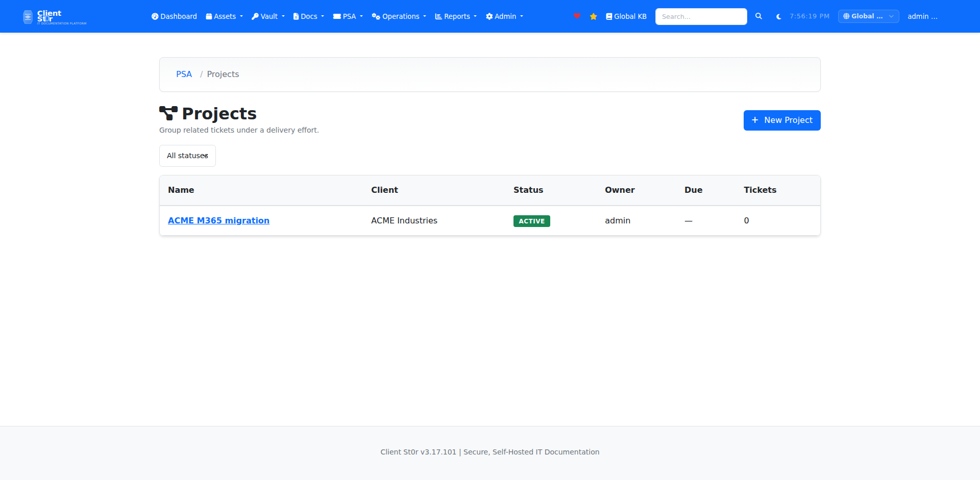The image size is (980, 480).
Task: Go to PSA breadcrumb link
Action: point(184,74)
